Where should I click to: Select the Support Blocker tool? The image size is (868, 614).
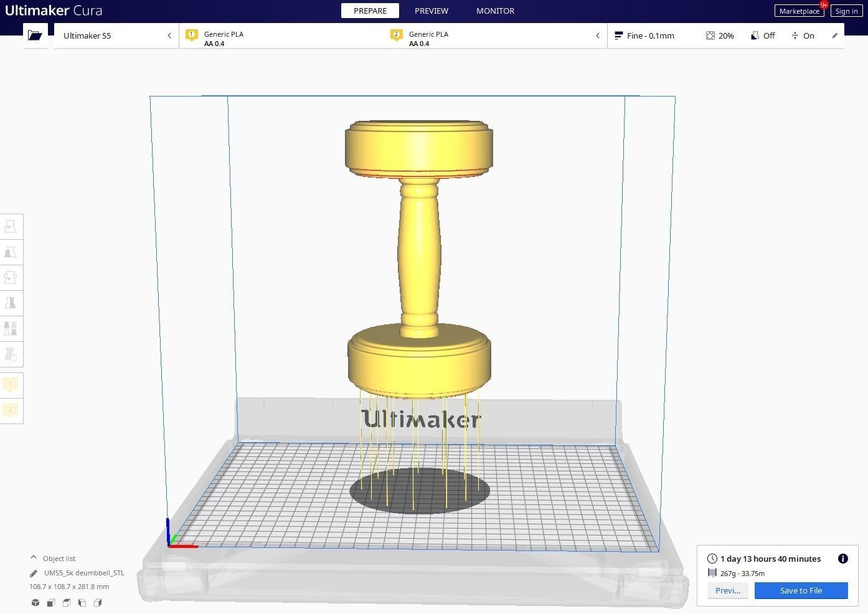[x=11, y=354]
